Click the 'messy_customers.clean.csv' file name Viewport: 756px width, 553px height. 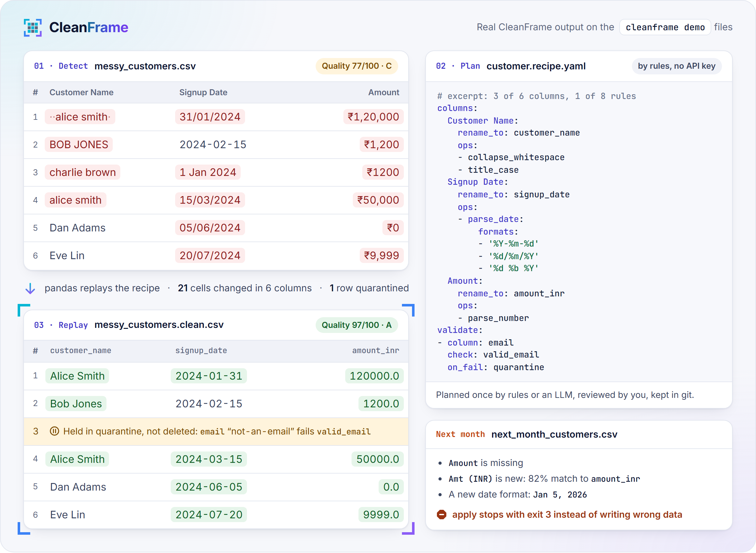click(159, 325)
